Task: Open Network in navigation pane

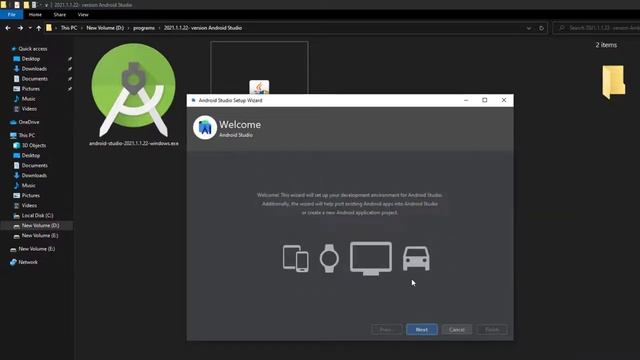Action: click(x=28, y=262)
